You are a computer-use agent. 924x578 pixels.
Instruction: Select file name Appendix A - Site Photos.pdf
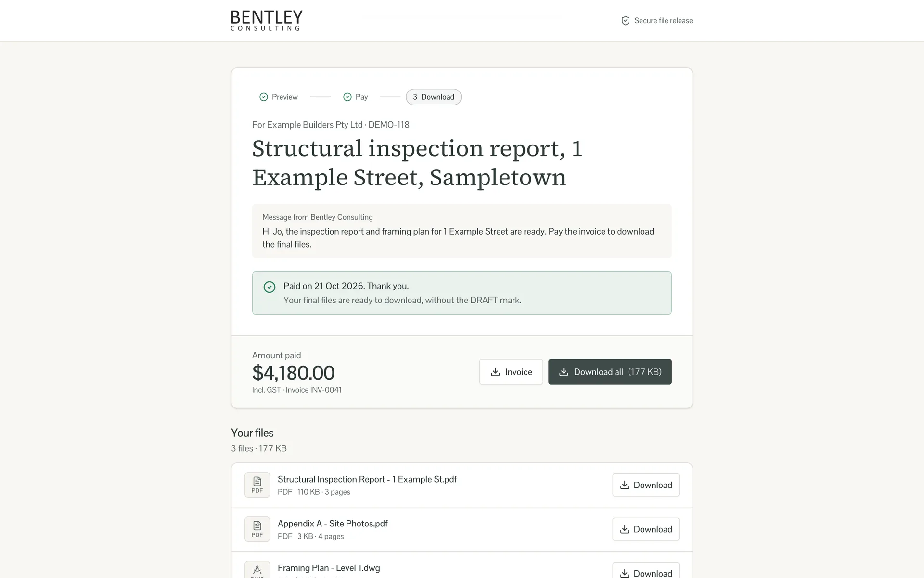coord(333,524)
